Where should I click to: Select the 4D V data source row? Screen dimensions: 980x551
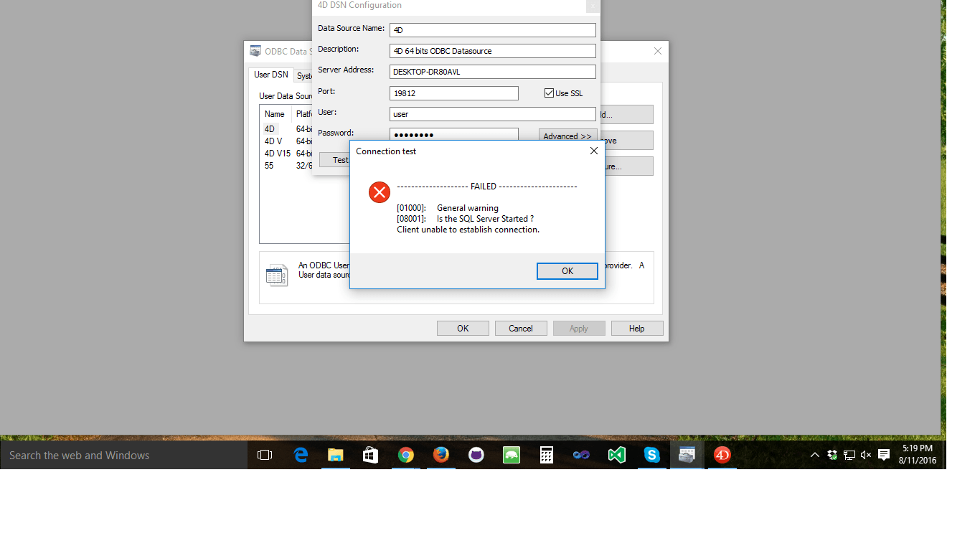273,141
